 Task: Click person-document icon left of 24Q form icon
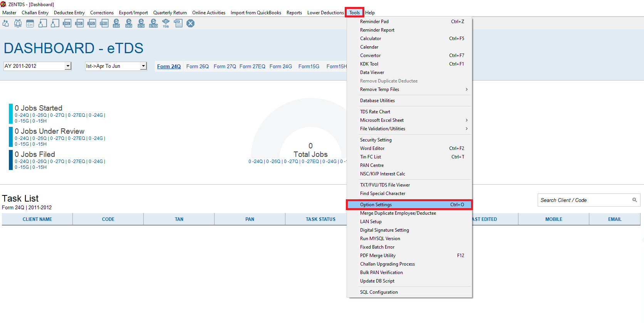click(x=55, y=24)
